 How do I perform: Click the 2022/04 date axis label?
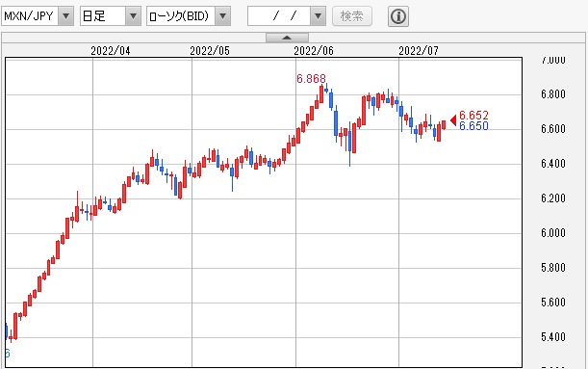(111, 51)
